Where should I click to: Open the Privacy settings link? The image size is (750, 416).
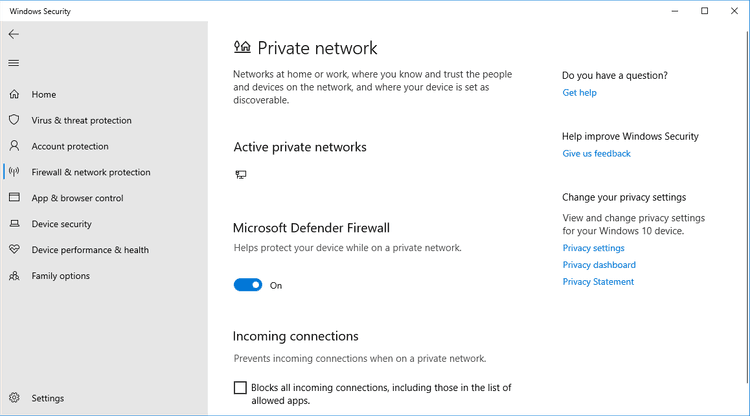coord(593,248)
